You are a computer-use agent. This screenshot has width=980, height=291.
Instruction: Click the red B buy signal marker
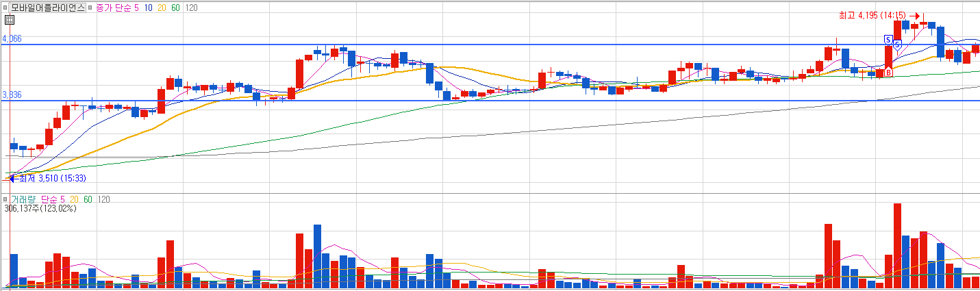pyautogui.click(x=888, y=72)
